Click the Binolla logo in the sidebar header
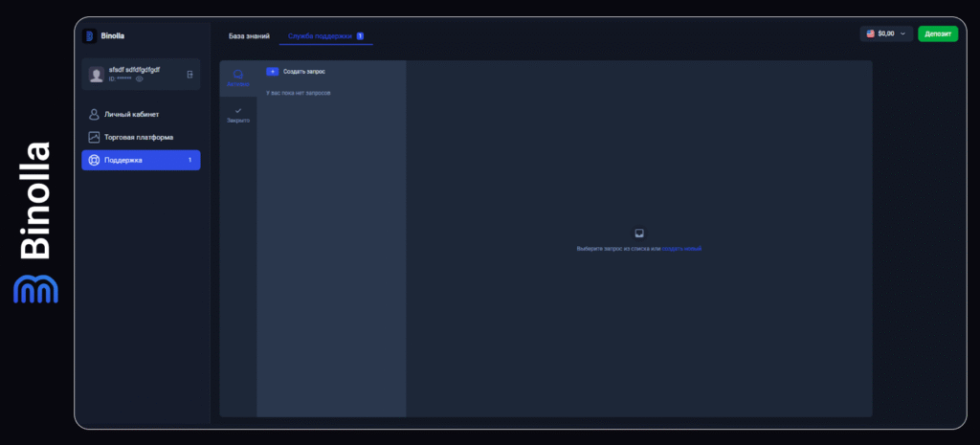The height and width of the screenshot is (445, 980). point(90,36)
